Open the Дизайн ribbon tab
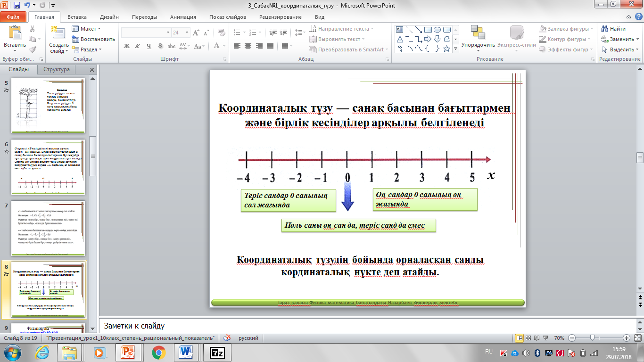This screenshot has height=362, width=644. click(108, 17)
